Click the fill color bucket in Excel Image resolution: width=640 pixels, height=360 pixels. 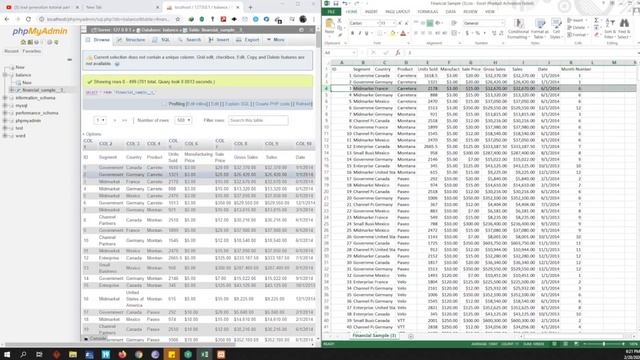(392, 33)
